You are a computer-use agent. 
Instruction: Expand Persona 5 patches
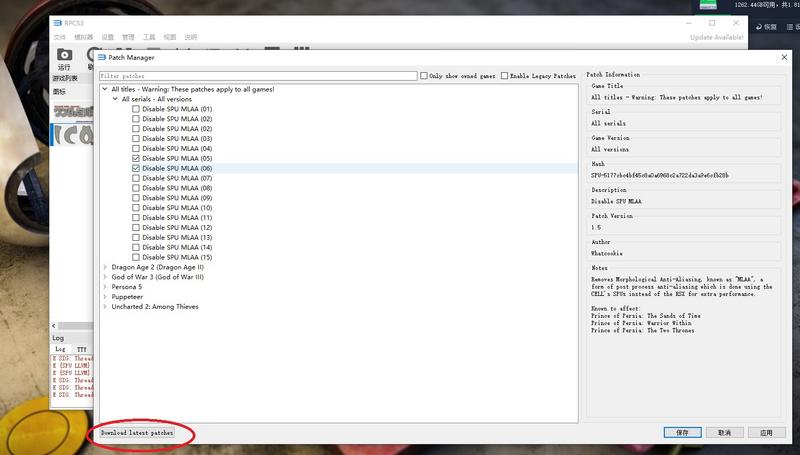105,287
